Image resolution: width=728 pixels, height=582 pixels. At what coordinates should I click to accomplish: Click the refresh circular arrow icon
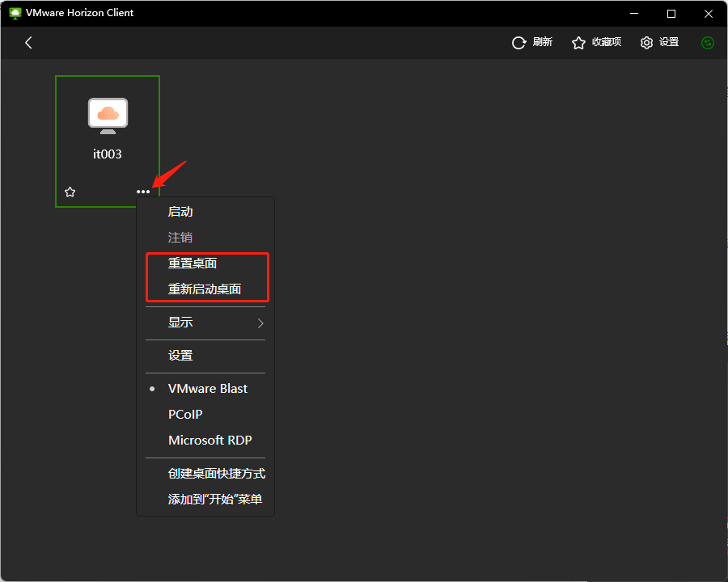click(x=518, y=42)
